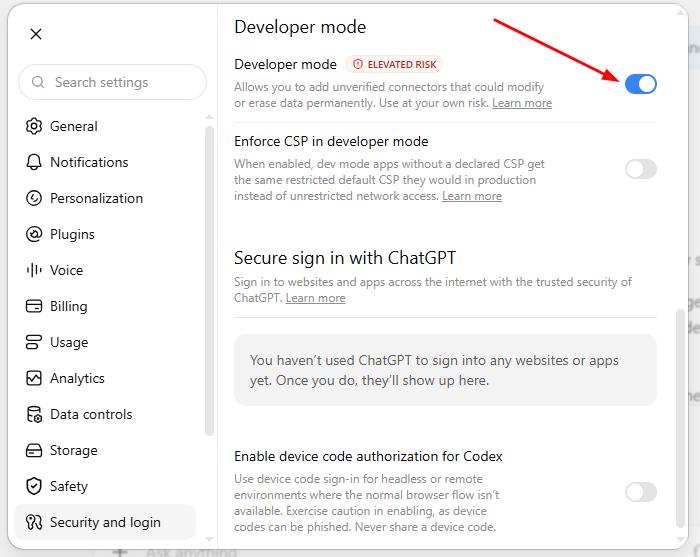
Task: Open the General settings section
Action: [105, 126]
